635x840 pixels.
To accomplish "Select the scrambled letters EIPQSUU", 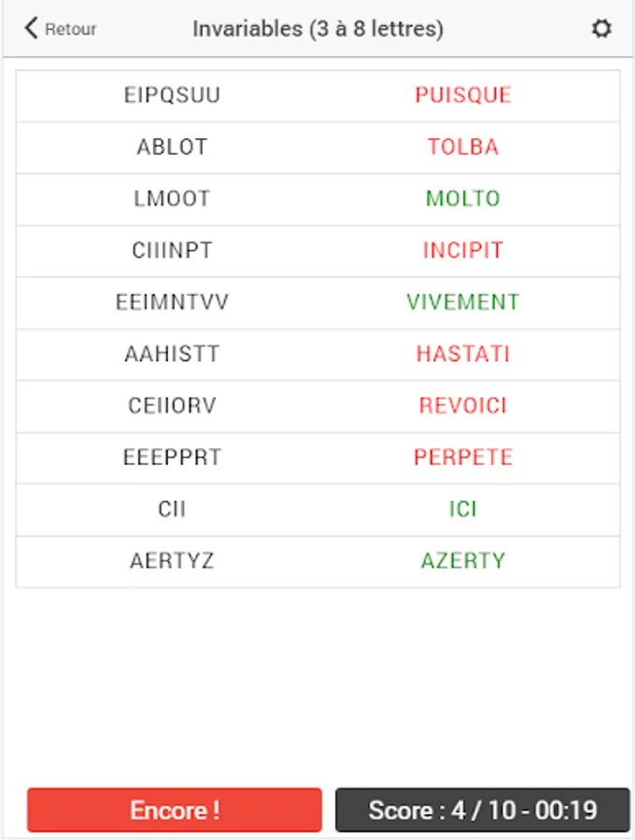I will point(172,95).
